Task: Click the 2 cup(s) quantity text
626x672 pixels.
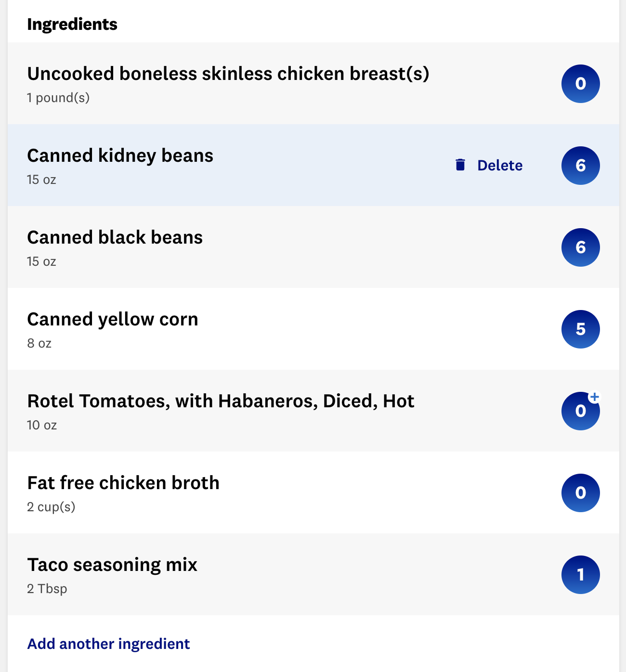Action: pyautogui.click(x=51, y=507)
